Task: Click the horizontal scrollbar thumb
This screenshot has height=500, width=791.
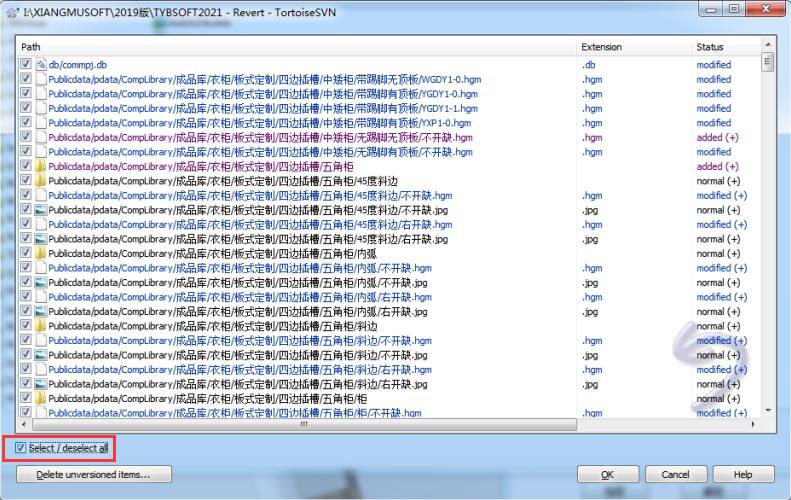Action: coord(304,424)
